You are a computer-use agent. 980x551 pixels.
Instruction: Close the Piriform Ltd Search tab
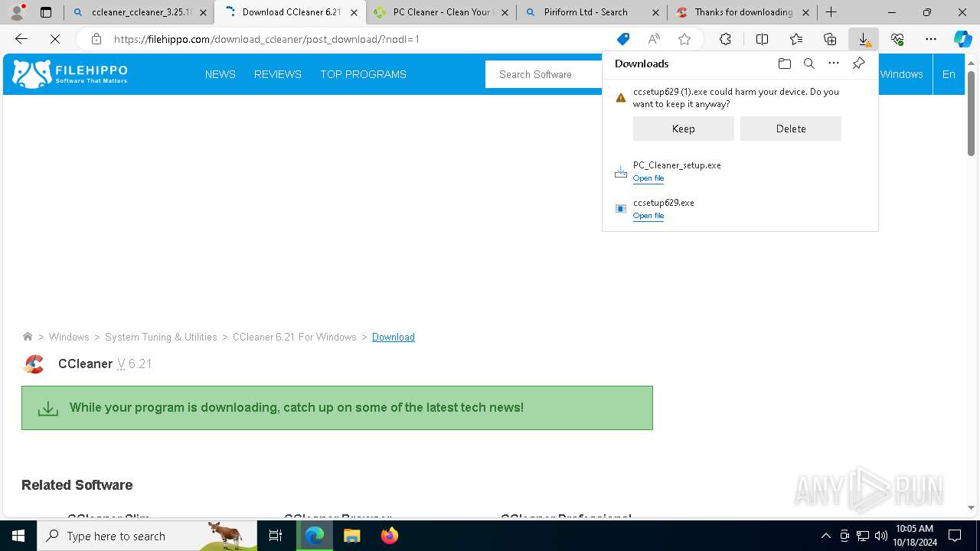(655, 12)
